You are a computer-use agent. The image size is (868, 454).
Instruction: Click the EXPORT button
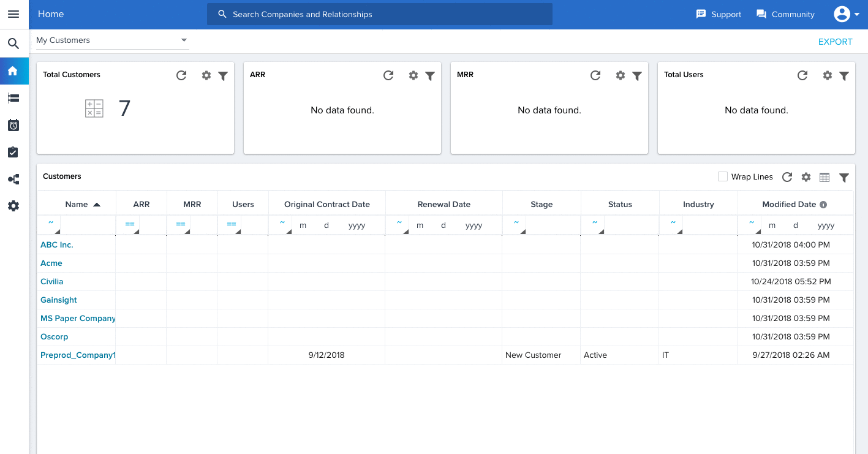[836, 42]
